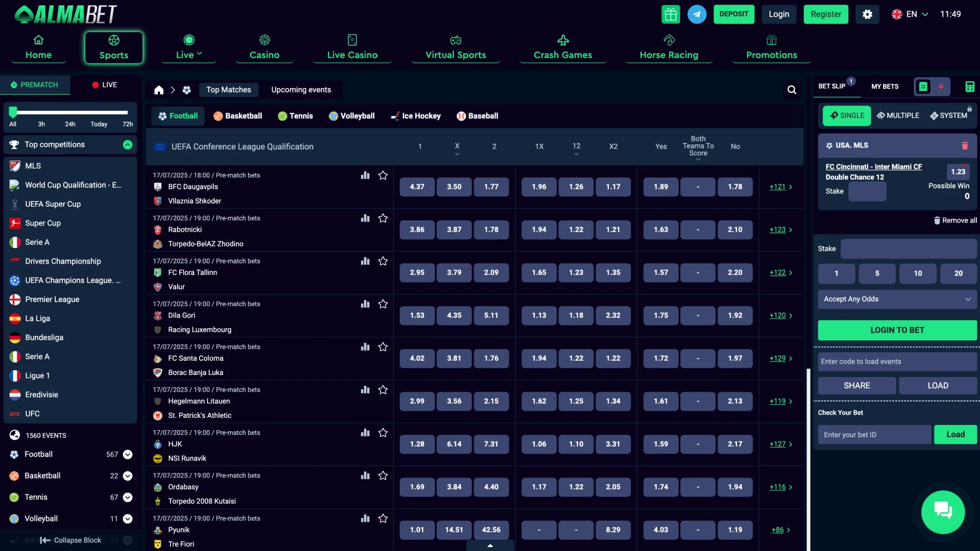This screenshot has width=980, height=551.
Task: Show statistics for Rabotnicki match
Action: [x=365, y=218]
